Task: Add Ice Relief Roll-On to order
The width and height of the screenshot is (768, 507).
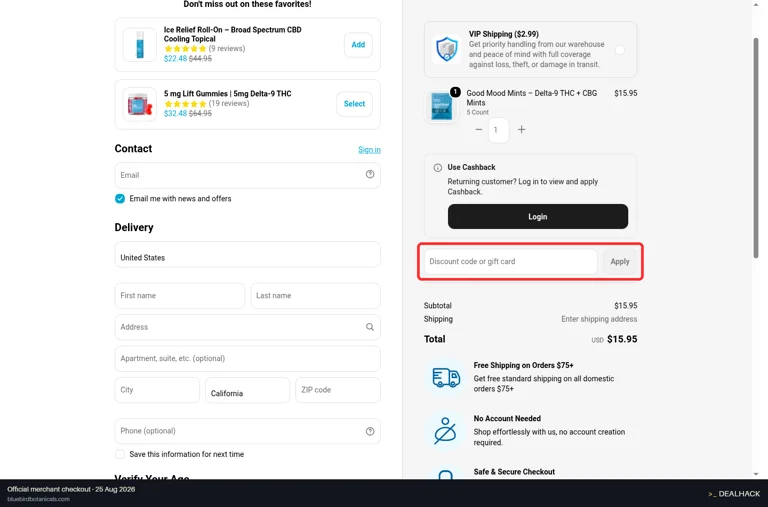Action: point(358,45)
